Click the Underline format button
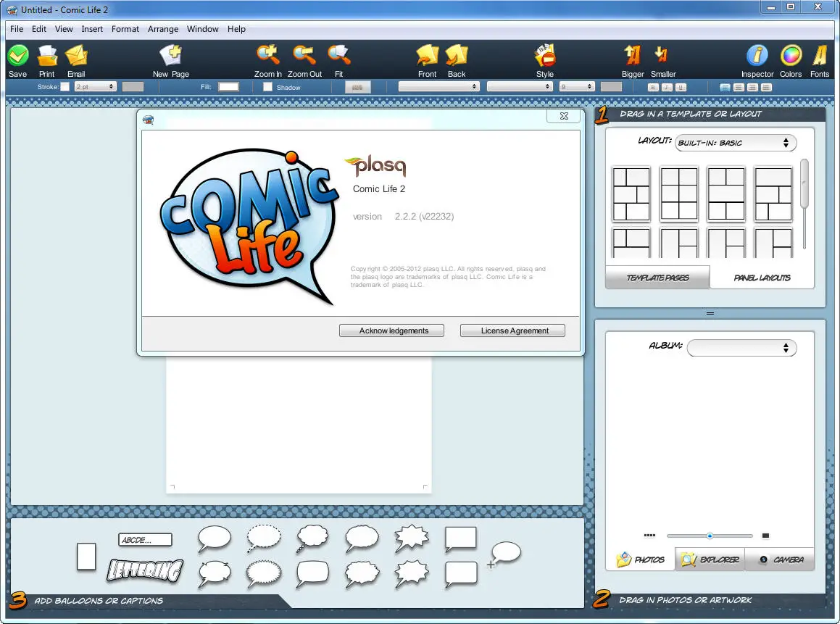Screen dimensions: 840x624 tap(681, 87)
